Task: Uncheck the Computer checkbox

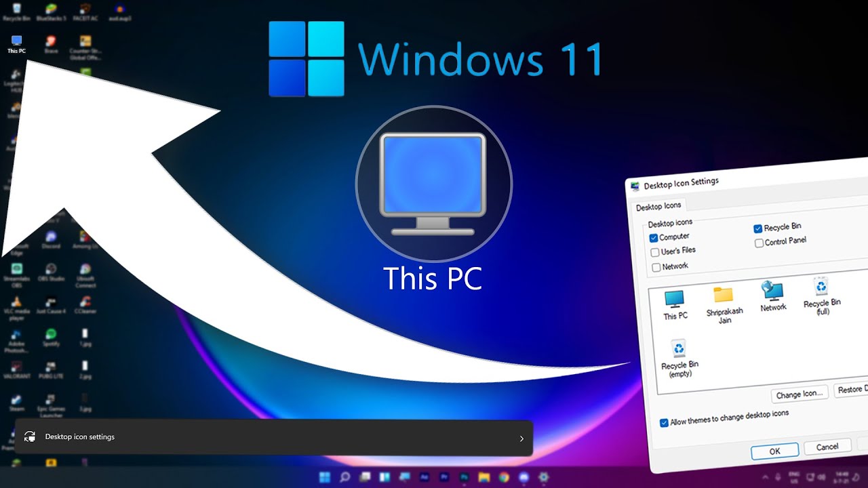Action: [x=654, y=238]
